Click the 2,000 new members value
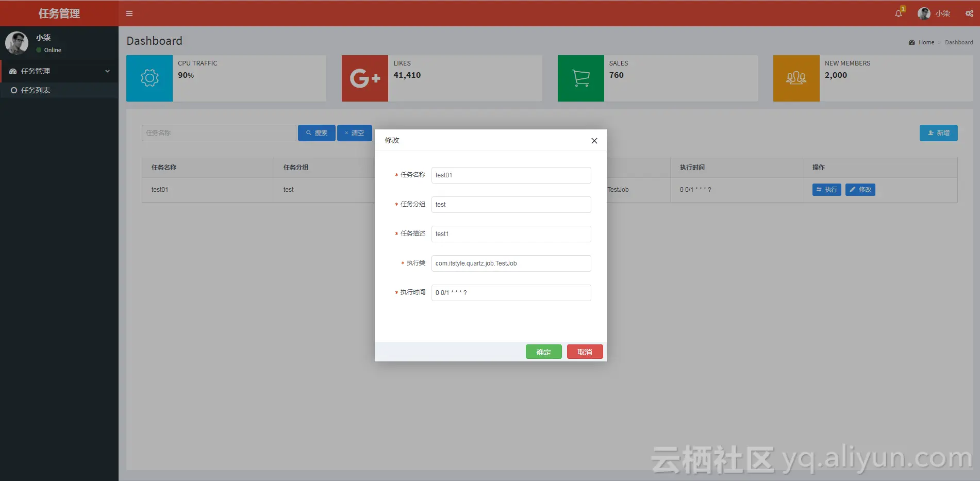Screen dimensions: 980x481 pyautogui.click(x=836, y=75)
